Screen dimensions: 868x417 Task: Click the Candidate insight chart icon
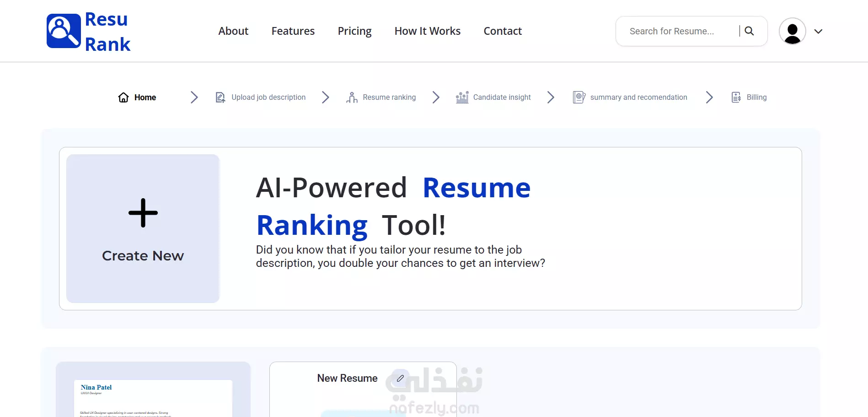462,97
